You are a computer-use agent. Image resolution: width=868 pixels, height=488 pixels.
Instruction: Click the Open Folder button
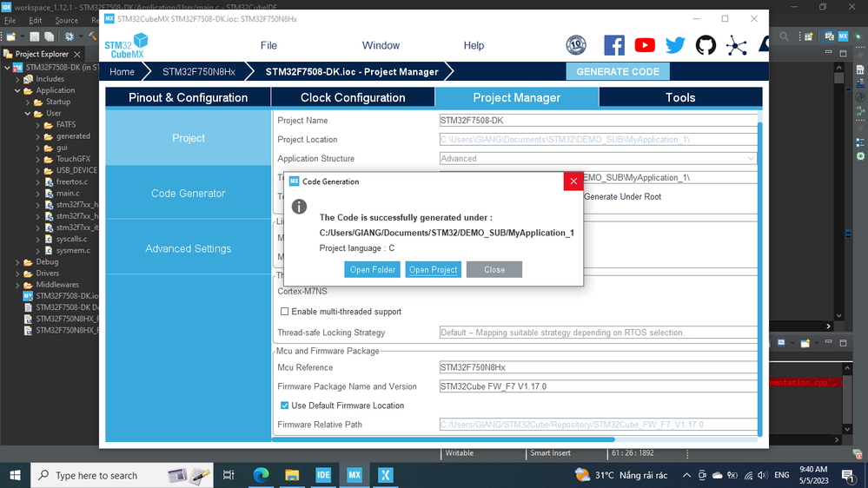372,269
